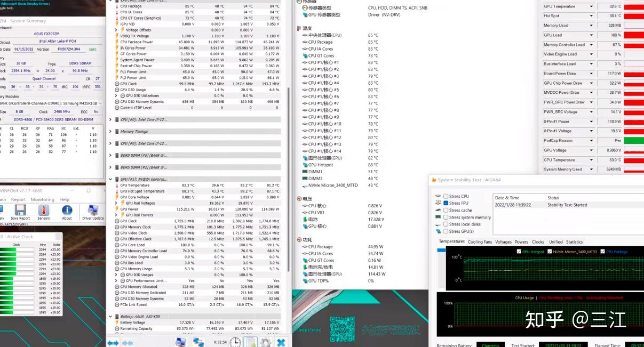The width and height of the screenshot is (644, 347).
Task: Open Driver Update tool in HWiNFO64
Action: coord(93,211)
